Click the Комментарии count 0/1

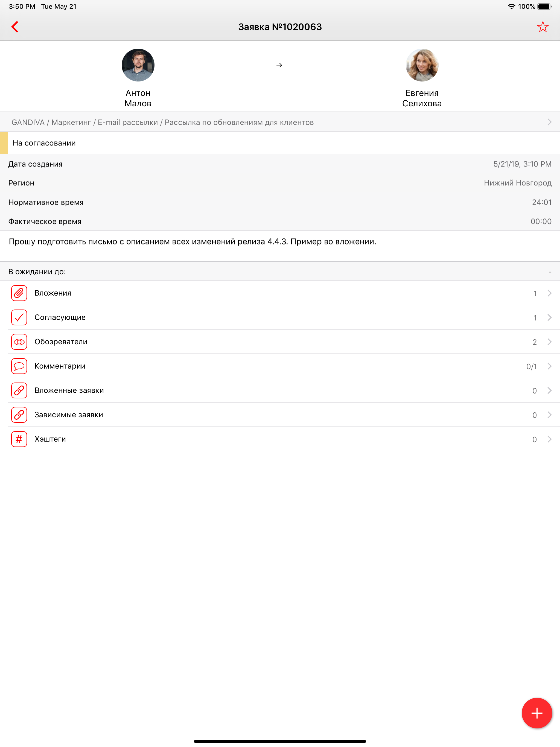click(x=531, y=366)
